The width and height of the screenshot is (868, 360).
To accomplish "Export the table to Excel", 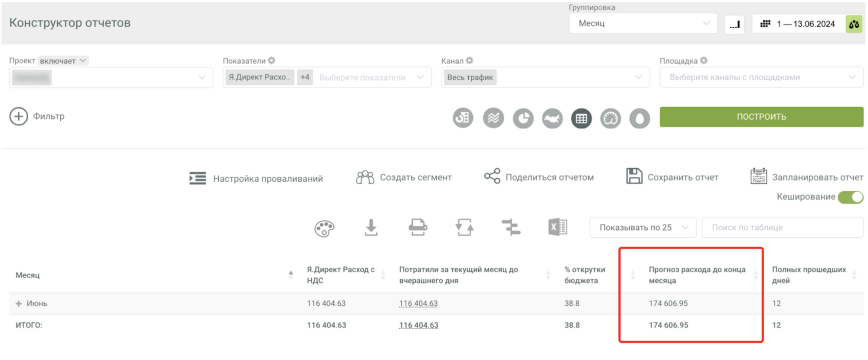I will coord(557,227).
